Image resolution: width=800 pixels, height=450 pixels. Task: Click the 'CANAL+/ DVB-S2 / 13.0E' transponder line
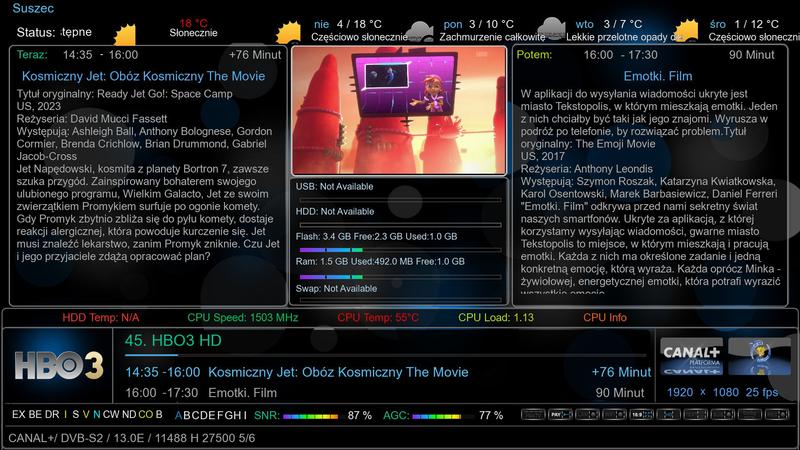pyautogui.click(x=132, y=438)
